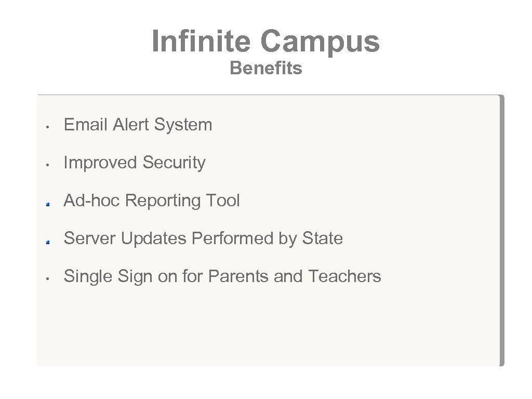Click the blue bullet before Ad-hoc Reporting Tool

[x=47, y=203]
